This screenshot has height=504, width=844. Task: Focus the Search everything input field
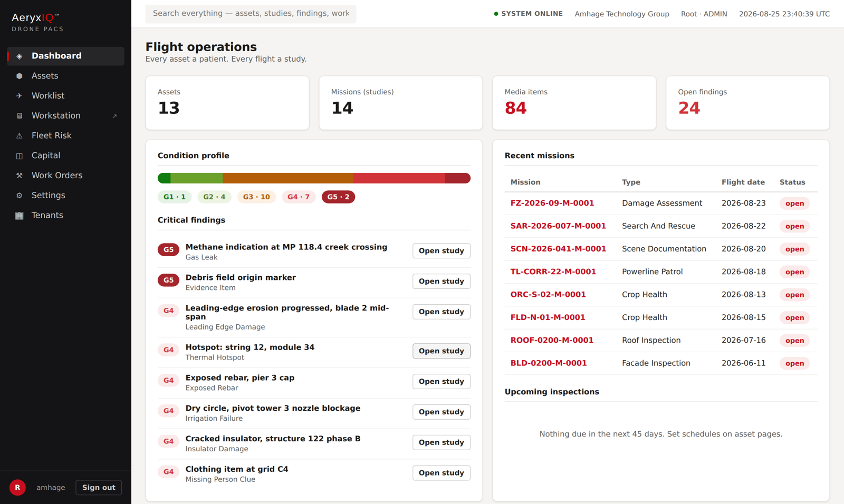251,14
